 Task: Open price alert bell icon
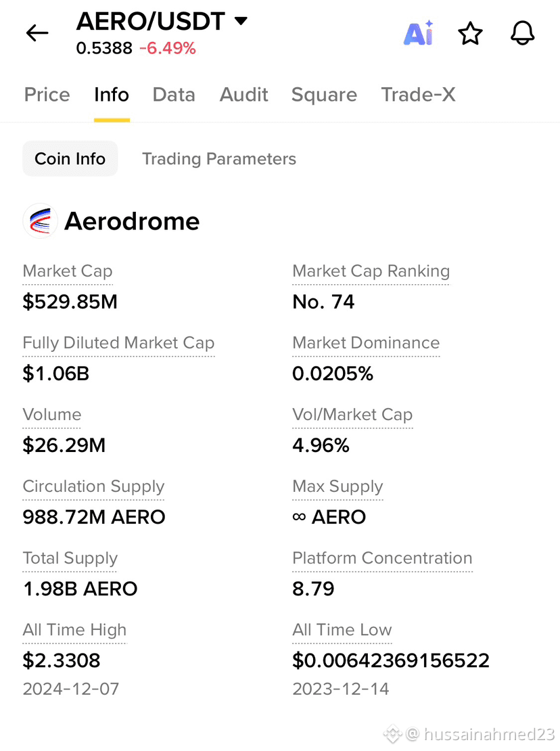point(522,33)
